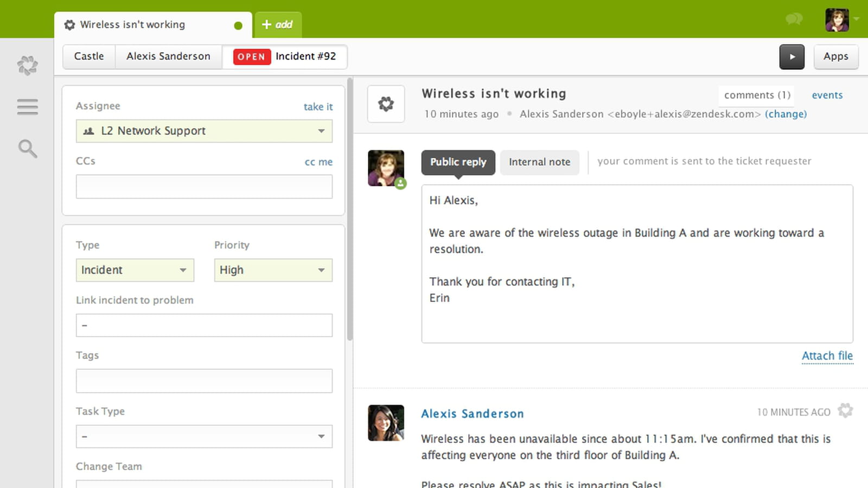Open the user menu arrow by profile avatar

(857, 19)
